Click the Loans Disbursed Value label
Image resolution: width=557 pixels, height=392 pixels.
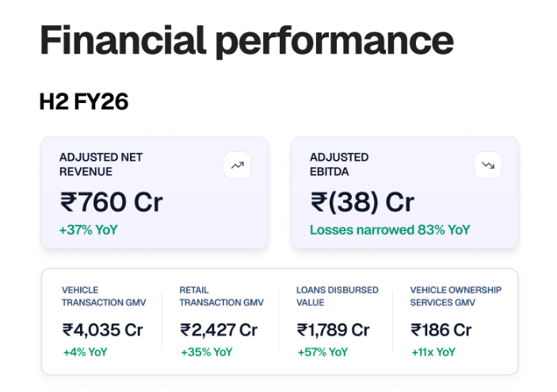[338, 296]
